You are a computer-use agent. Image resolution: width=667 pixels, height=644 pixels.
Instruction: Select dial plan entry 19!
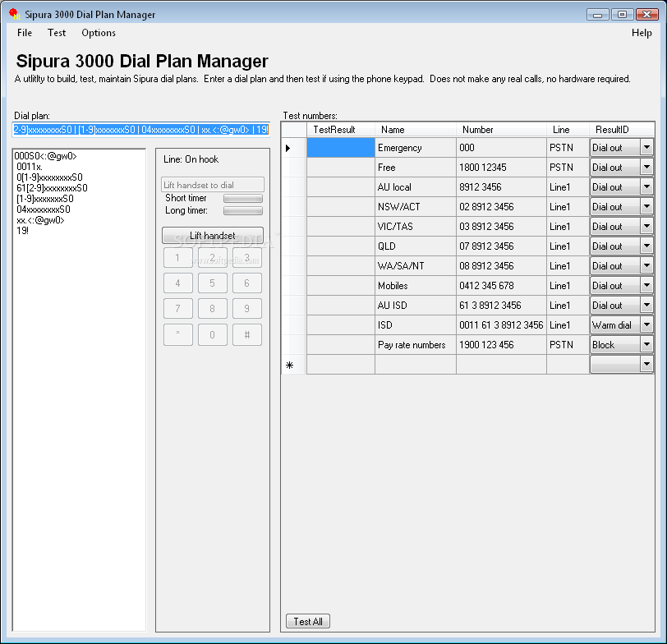pos(22,231)
